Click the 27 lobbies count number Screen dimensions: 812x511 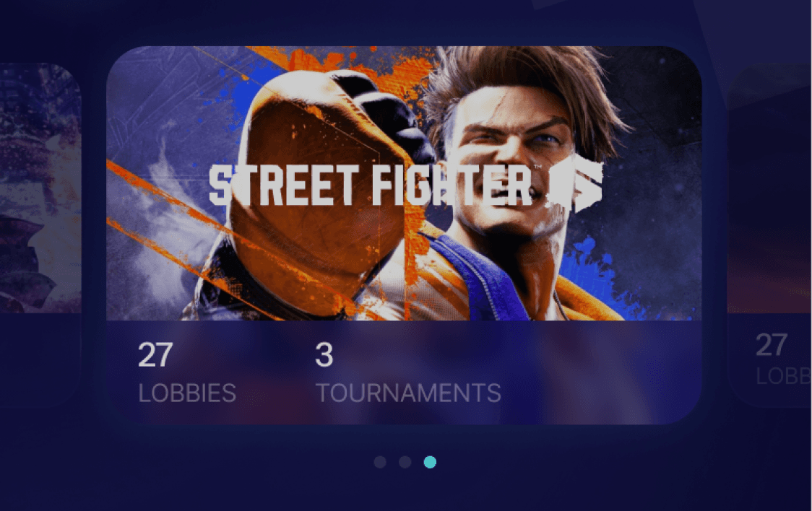point(155,355)
